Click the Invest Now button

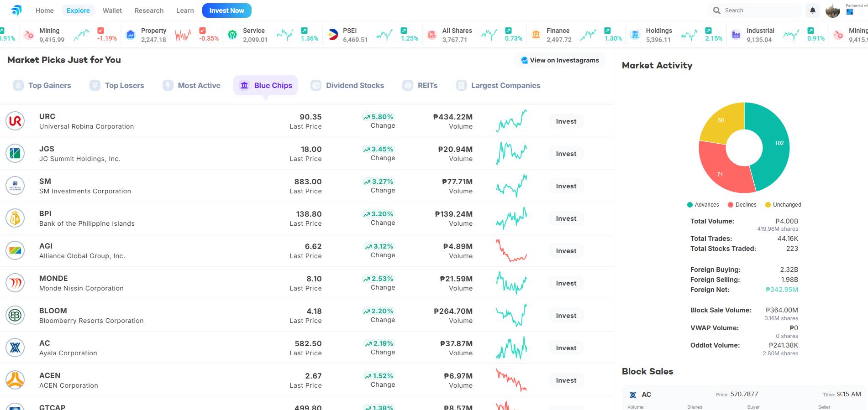(x=227, y=10)
